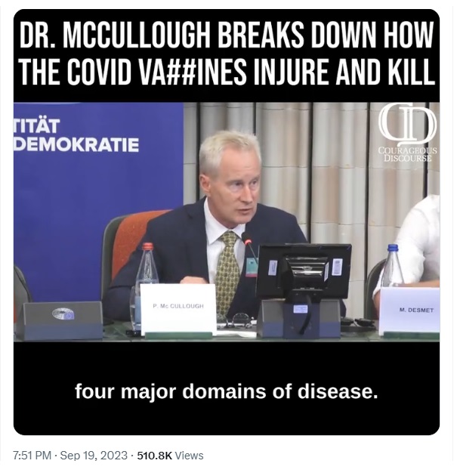Click the blue-capped water bottle
This screenshot has height=476, width=457.
(393, 266)
